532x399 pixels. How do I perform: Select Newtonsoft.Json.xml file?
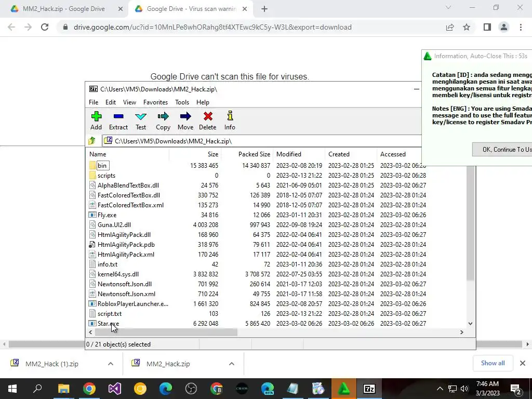pos(126,294)
